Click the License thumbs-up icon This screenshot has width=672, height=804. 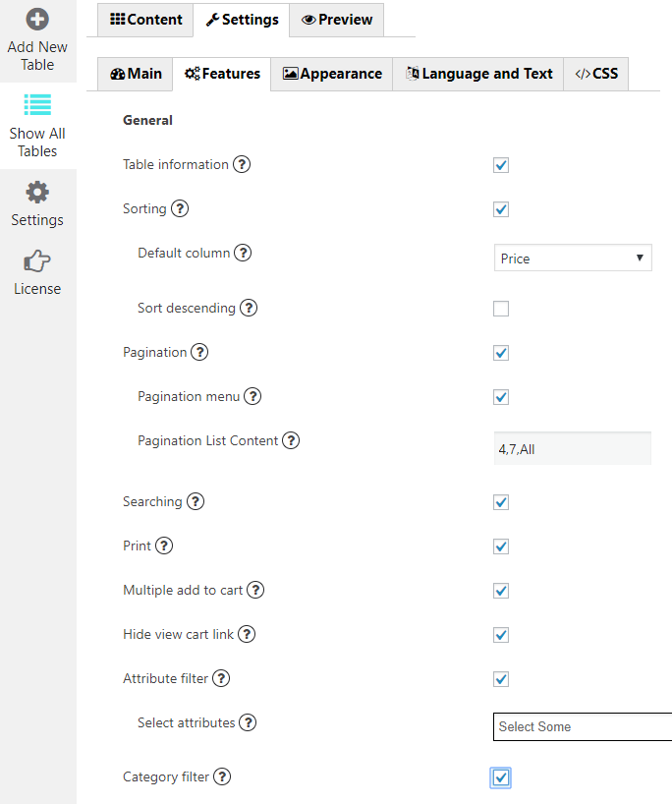point(37,260)
